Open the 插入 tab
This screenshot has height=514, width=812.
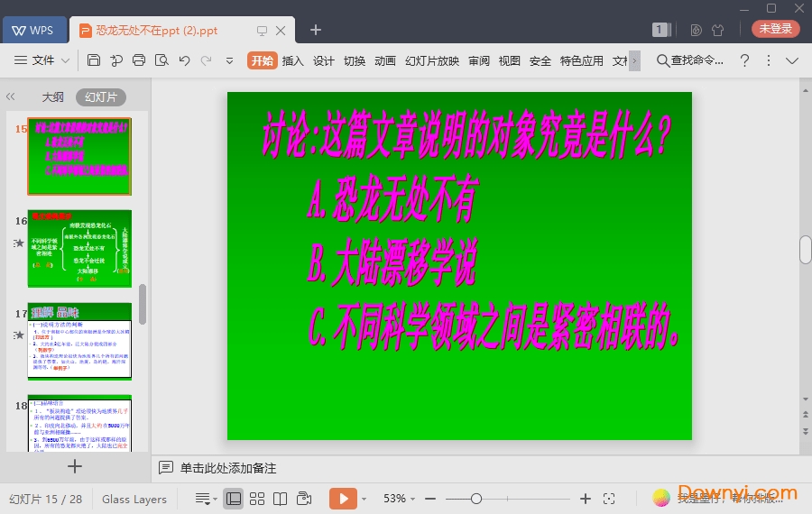point(292,60)
